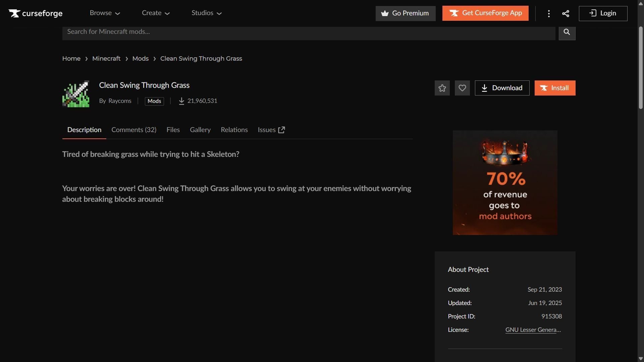Image resolution: width=644 pixels, height=362 pixels.
Task: Click the page vertical scrollbar thumb
Action: point(641,67)
